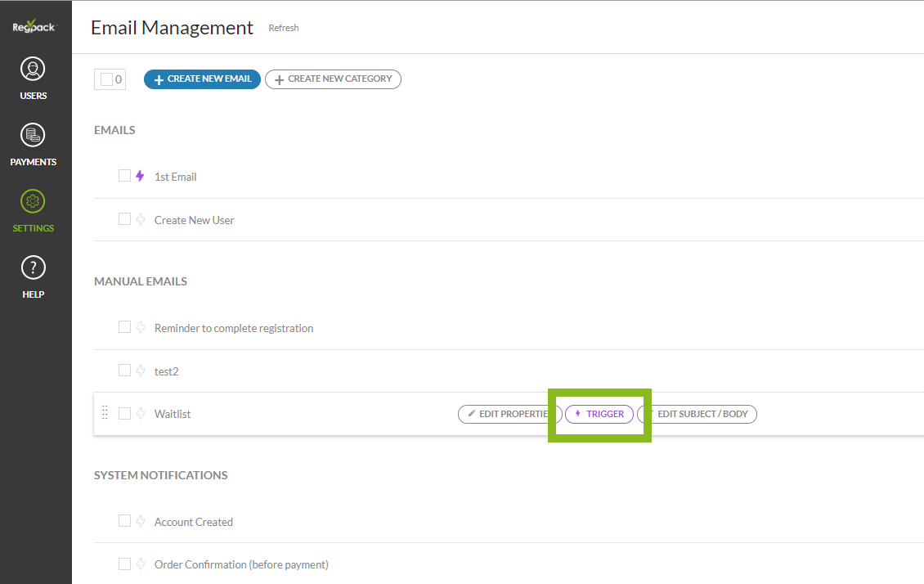Open the Account Created email entry
Viewport: 924px width, 584px height.
[x=194, y=522]
